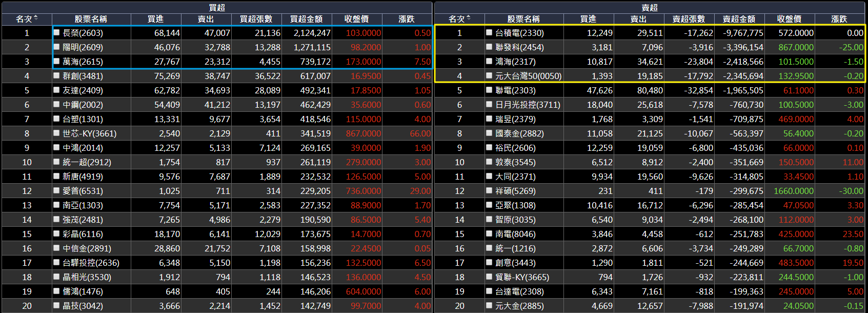This screenshot has height=313, width=868.
Task: Check the box next to 群創(3481)
Action: point(57,75)
